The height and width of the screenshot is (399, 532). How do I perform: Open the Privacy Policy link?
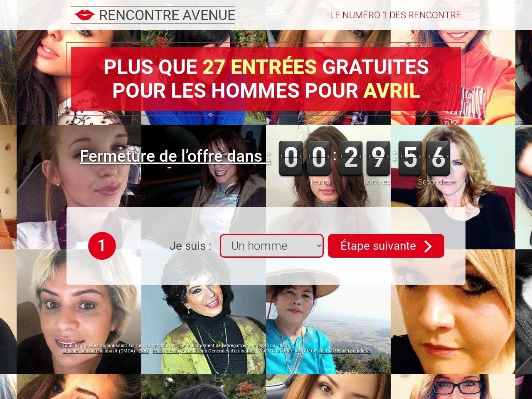coord(167,351)
